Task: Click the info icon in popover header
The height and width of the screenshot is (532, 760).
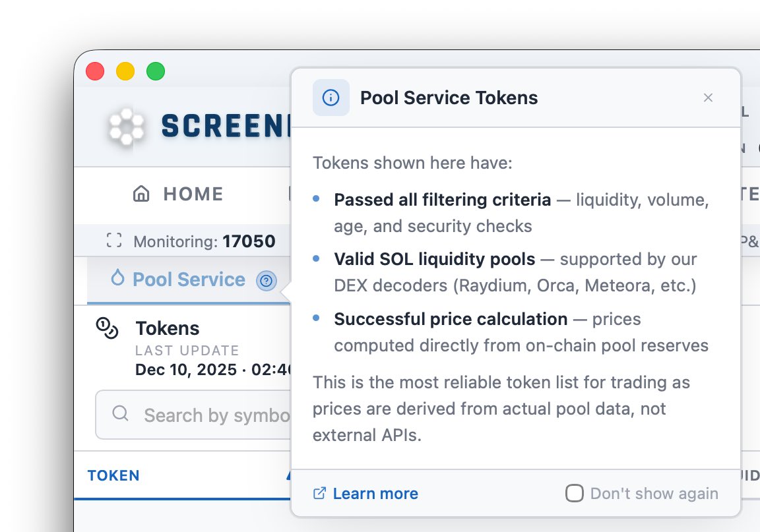Action: 331,98
